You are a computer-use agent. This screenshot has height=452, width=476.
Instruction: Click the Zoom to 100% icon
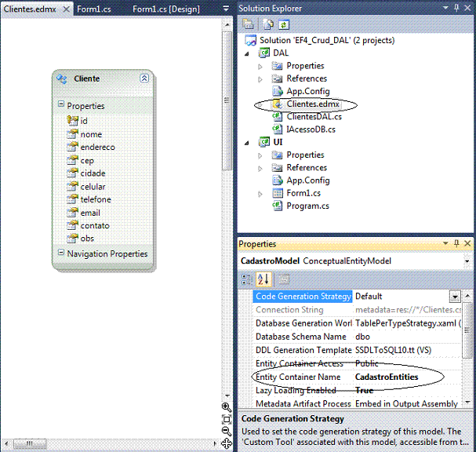(227, 419)
